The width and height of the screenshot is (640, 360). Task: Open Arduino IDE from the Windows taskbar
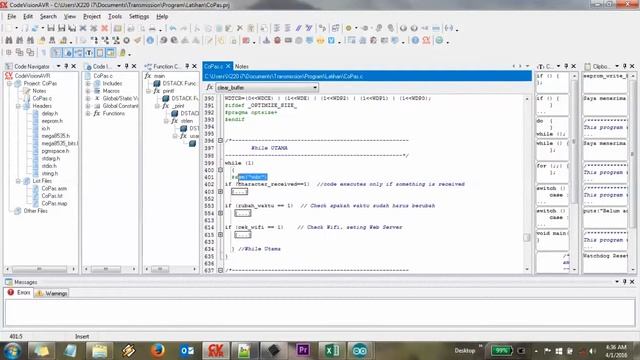point(360,351)
